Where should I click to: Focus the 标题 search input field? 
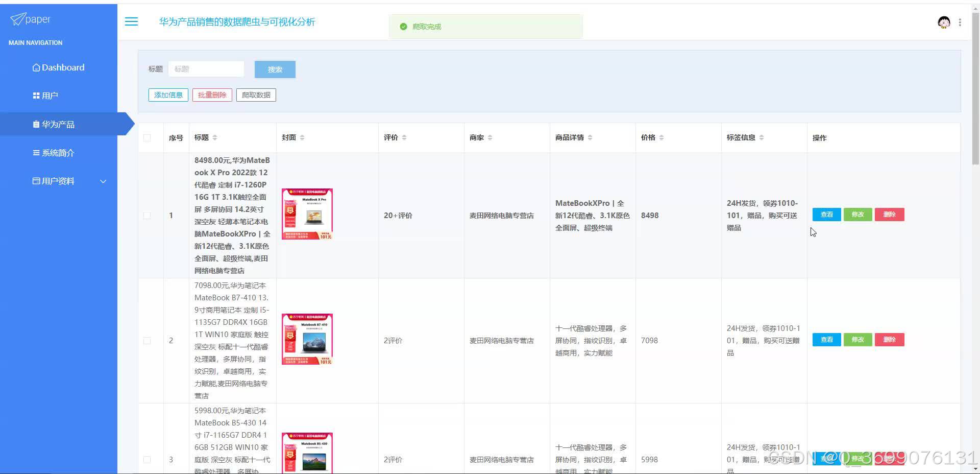point(206,69)
